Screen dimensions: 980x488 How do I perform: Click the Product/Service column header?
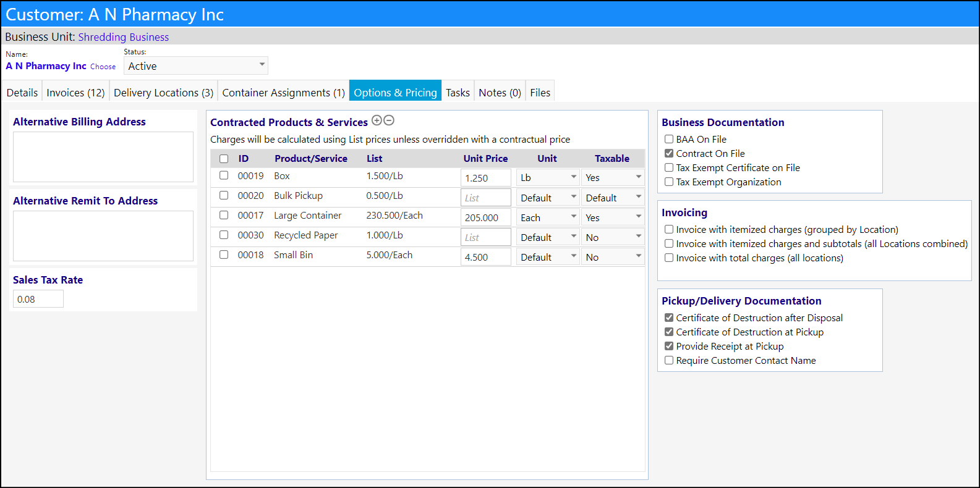pyautogui.click(x=311, y=159)
